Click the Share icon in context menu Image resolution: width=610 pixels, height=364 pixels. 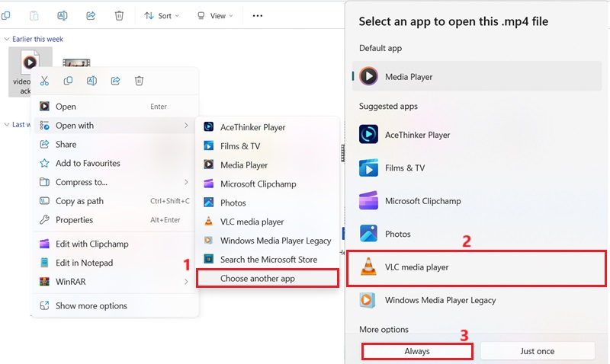coord(116,81)
